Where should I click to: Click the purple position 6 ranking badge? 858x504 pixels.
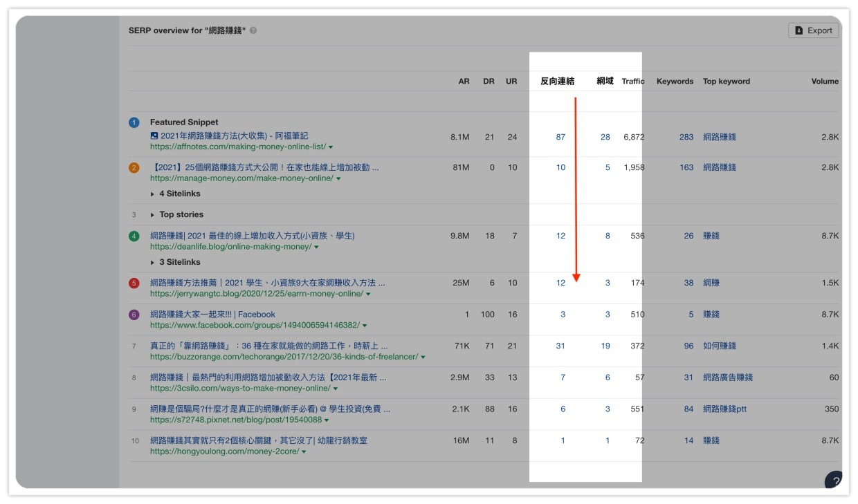point(133,314)
